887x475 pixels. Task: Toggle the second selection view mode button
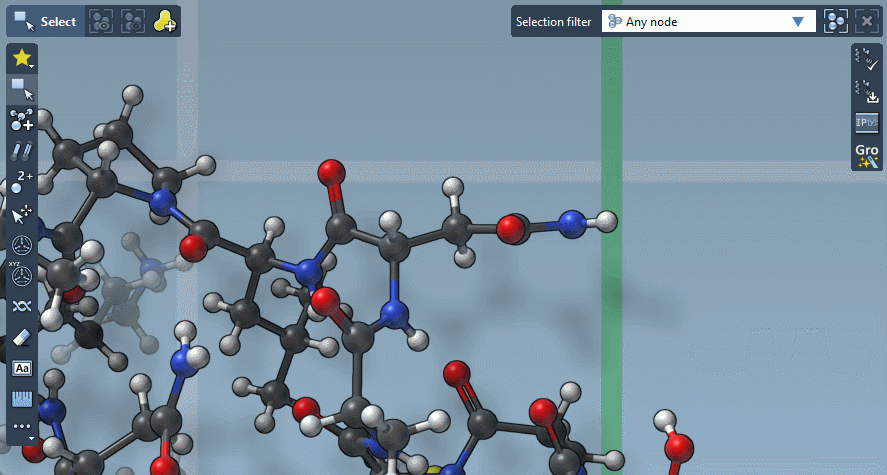coord(133,21)
